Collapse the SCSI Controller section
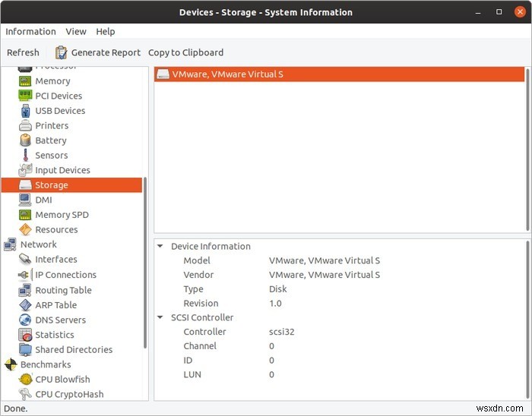 (160, 317)
